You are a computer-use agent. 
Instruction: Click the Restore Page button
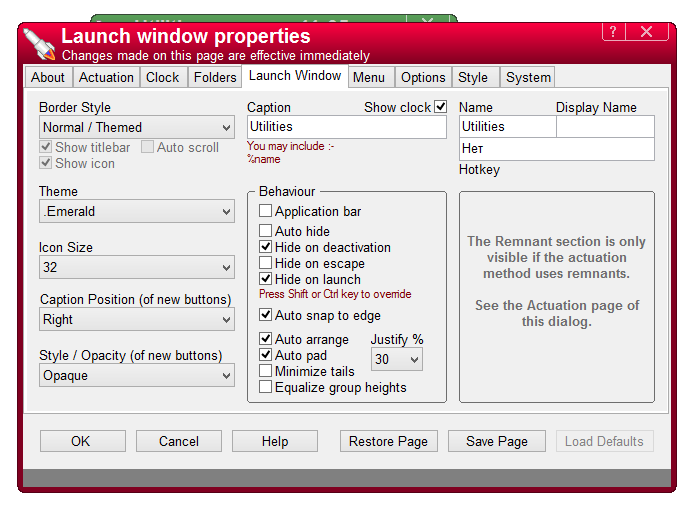coord(388,441)
